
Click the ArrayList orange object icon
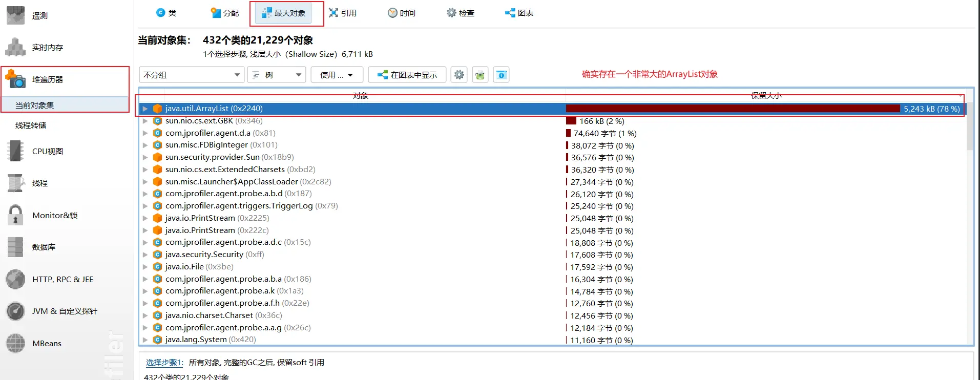point(158,109)
